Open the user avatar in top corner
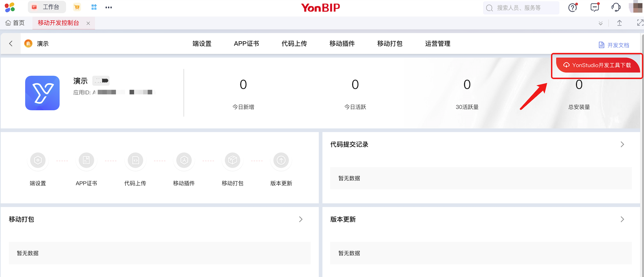The image size is (644, 277). pyautogui.click(x=636, y=7)
